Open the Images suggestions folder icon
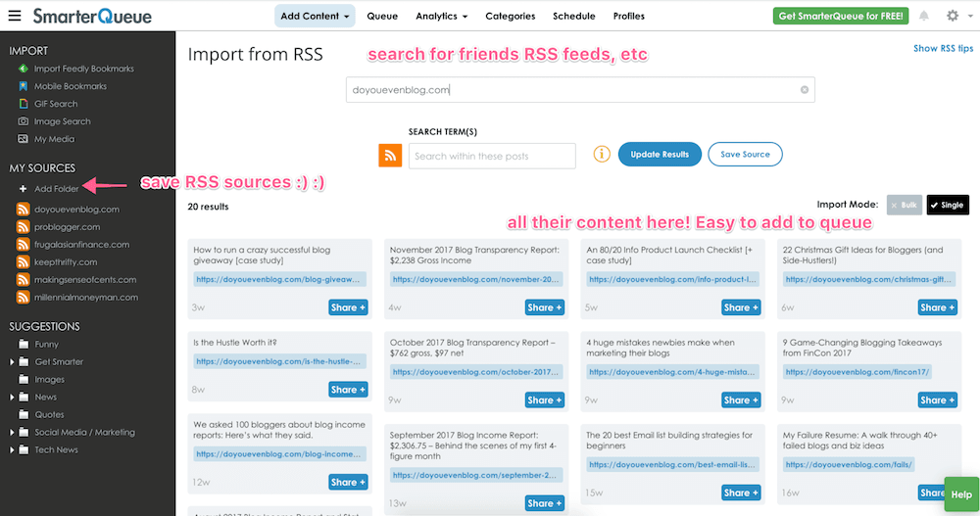The image size is (980, 516). click(24, 379)
